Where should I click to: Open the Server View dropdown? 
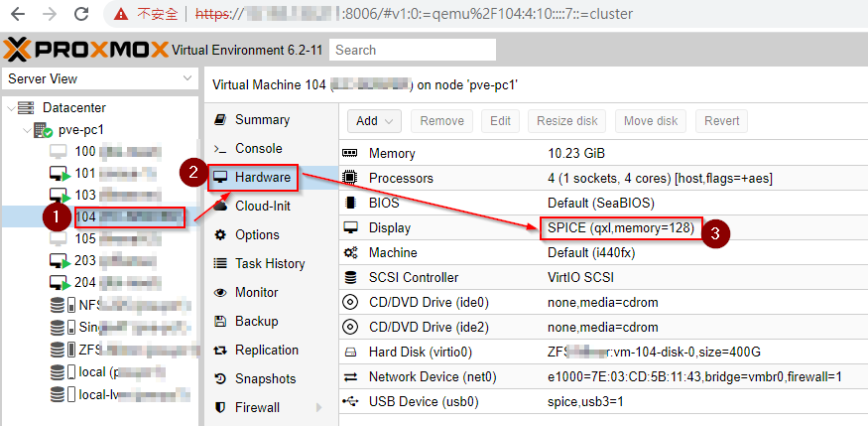click(x=99, y=78)
